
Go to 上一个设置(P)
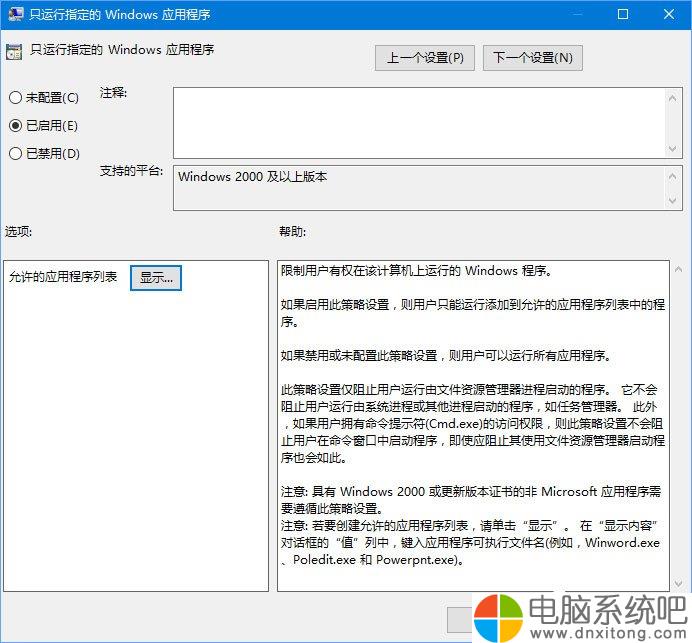coord(425,58)
